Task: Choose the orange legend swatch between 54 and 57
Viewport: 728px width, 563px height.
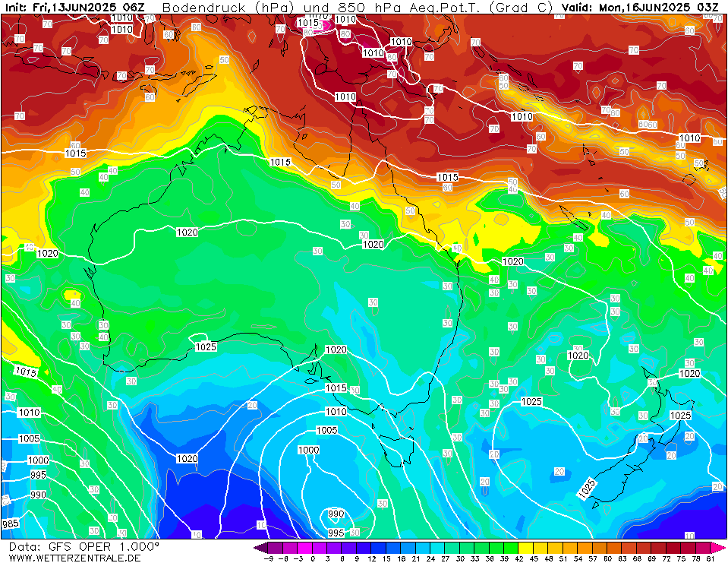Action: point(585,548)
